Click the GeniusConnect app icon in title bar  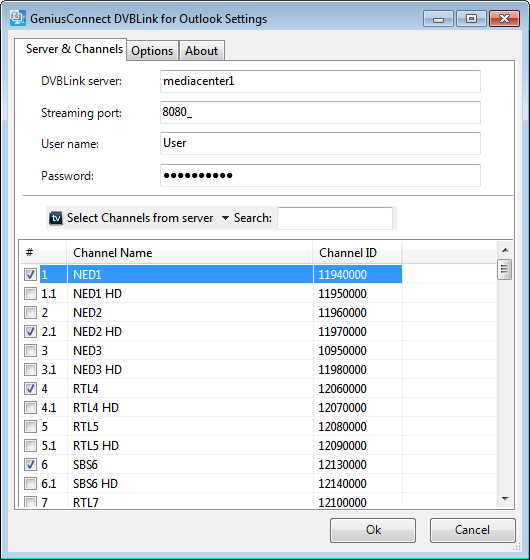click(x=18, y=18)
